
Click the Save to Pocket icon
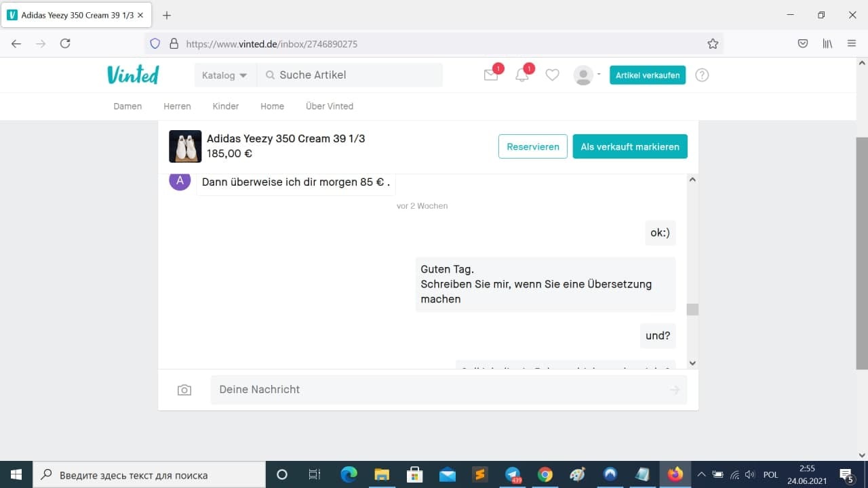[x=803, y=43]
